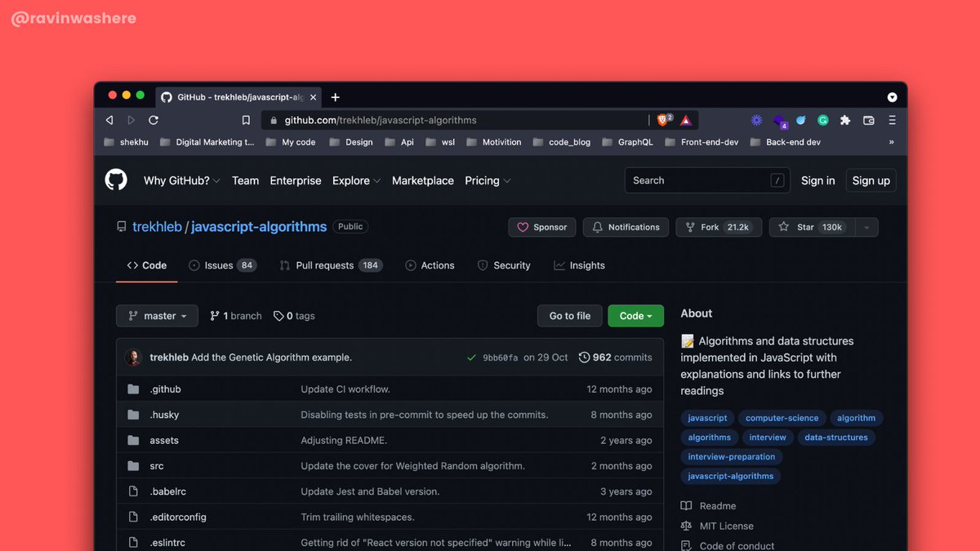The width and height of the screenshot is (980, 551).
Task: Switch to the Issues tab
Action: click(x=222, y=265)
